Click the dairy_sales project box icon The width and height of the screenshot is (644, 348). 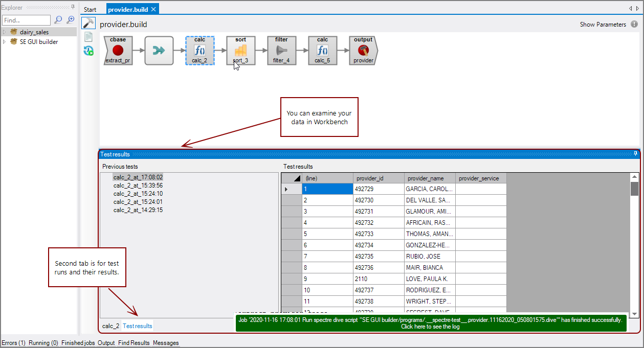pos(14,32)
